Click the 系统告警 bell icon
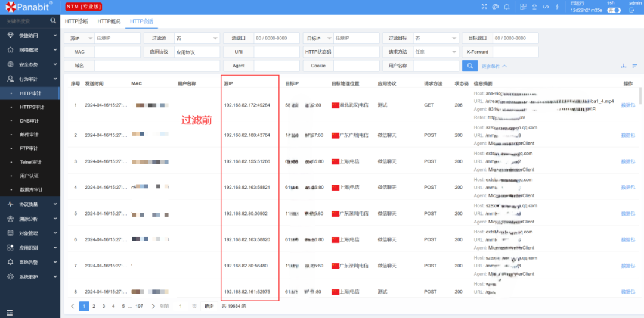This screenshot has height=318, width=644. [11, 262]
